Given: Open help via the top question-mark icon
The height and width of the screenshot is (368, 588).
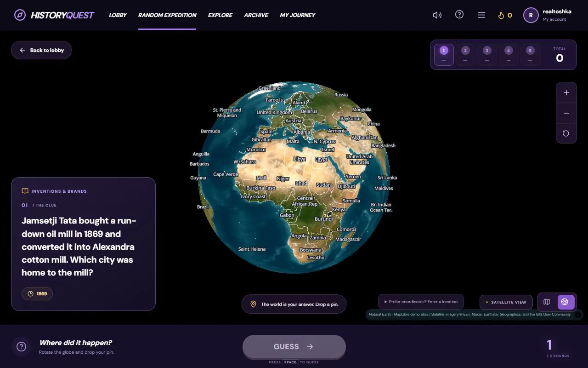Looking at the screenshot, I should point(459,15).
